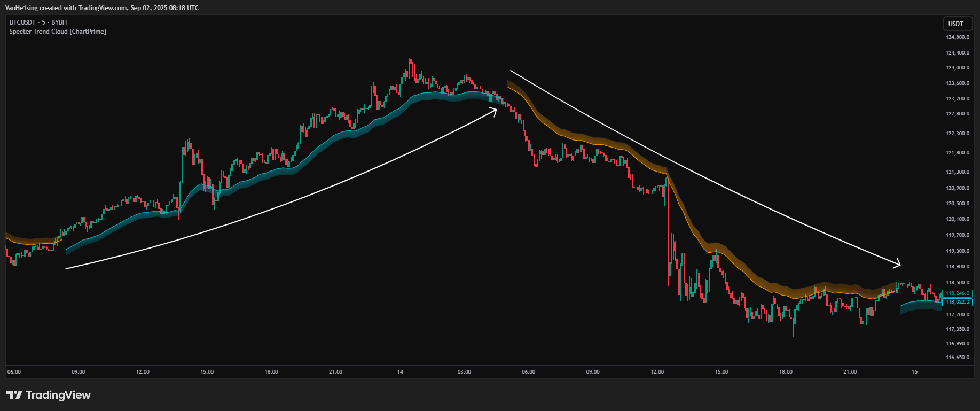The height and width of the screenshot is (411, 980).
Task: Click the 124,800.0 price axis label
Action: [x=958, y=37]
